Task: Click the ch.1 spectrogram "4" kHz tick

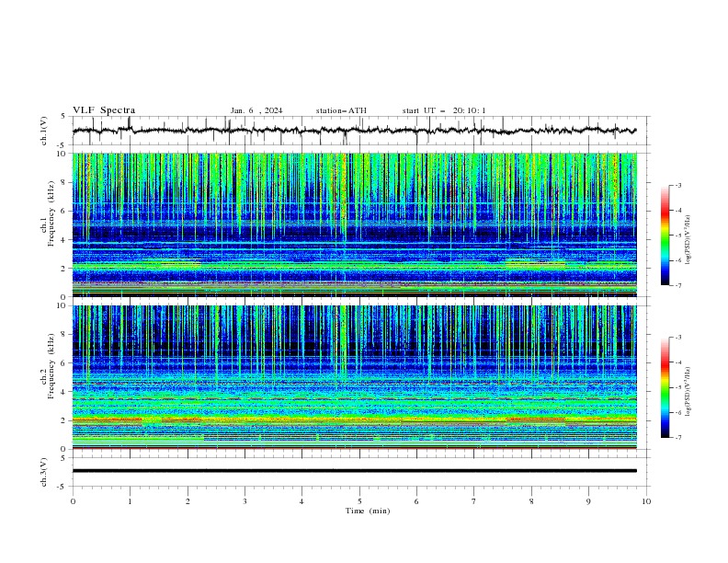Action: [64, 240]
